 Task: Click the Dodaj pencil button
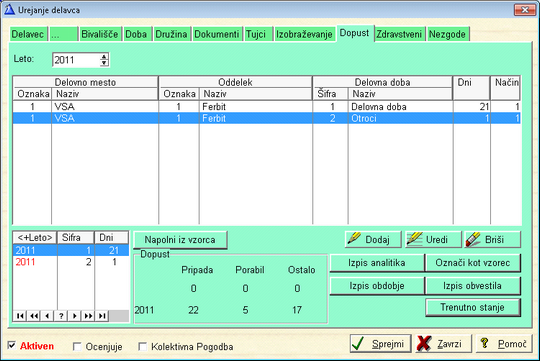[x=373, y=239]
